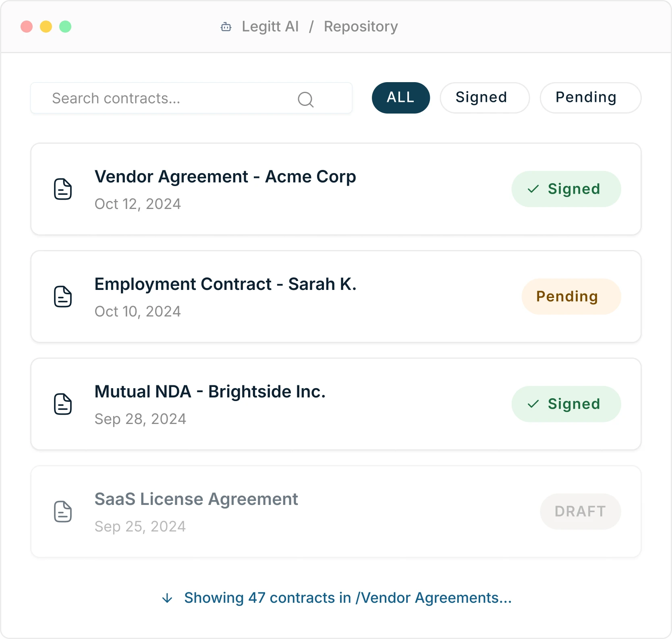Select the file icon next to Mutual NDA - Brightside Inc.

click(63, 404)
